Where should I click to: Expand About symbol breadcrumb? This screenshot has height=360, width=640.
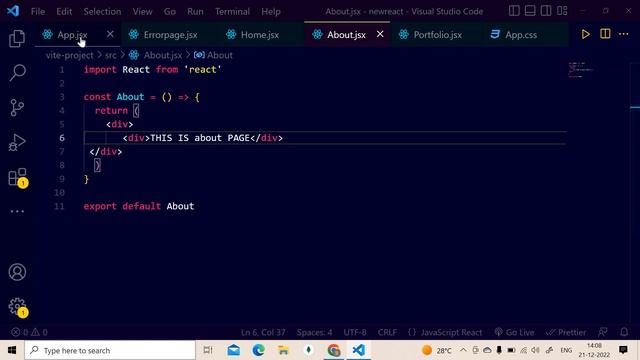click(213, 55)
